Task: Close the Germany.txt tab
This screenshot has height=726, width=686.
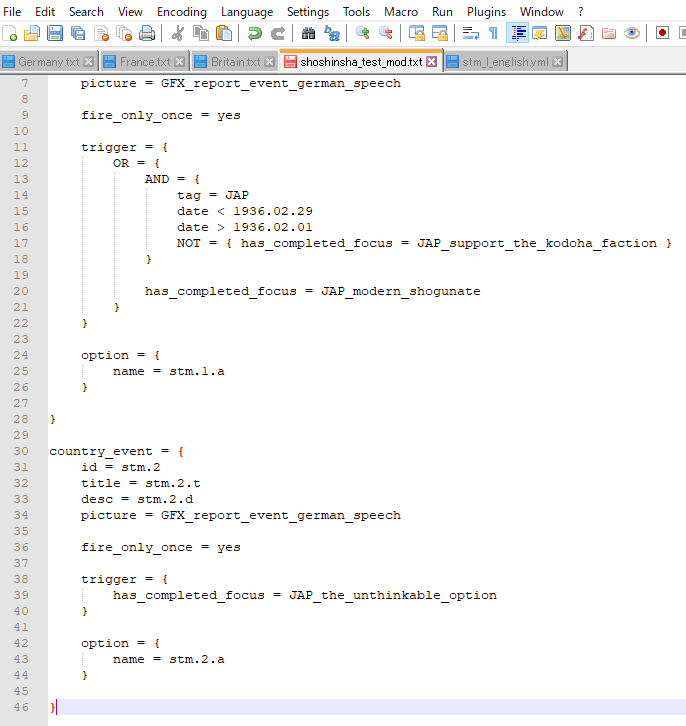Action: tap(89, 62)
